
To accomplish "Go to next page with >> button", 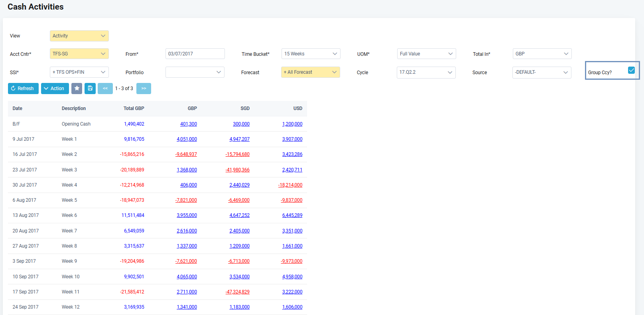I will pos(144,89).
